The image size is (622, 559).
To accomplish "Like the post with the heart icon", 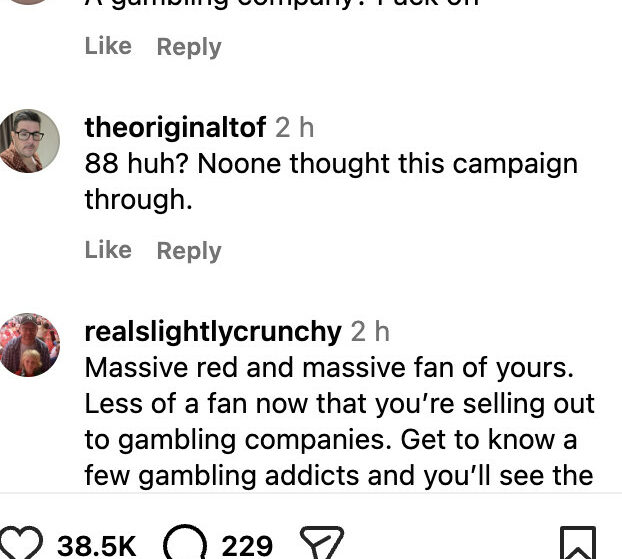I will (x=22, y=543).
